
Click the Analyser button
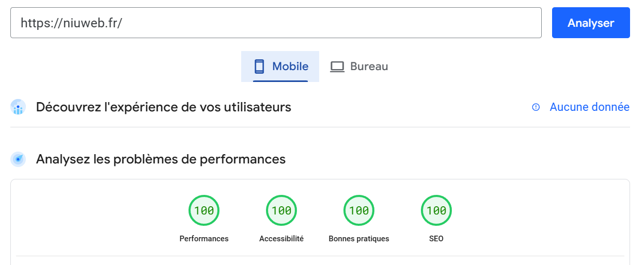click(591, 23)
